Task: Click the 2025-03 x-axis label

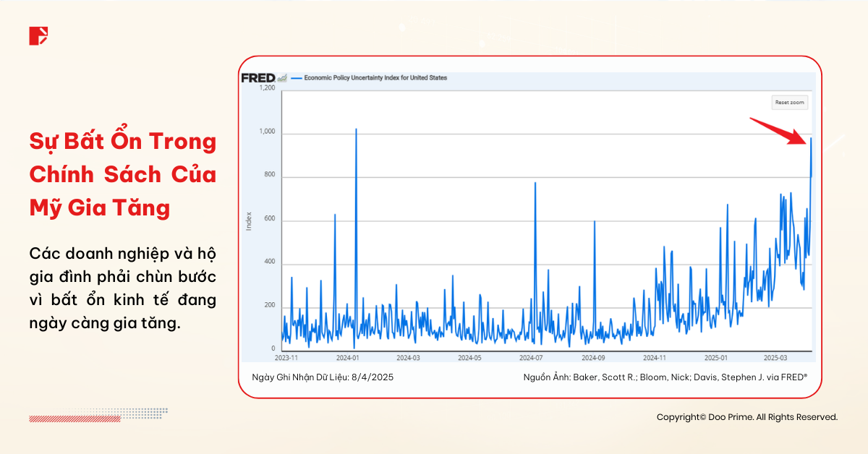Action: pos(777,357)
